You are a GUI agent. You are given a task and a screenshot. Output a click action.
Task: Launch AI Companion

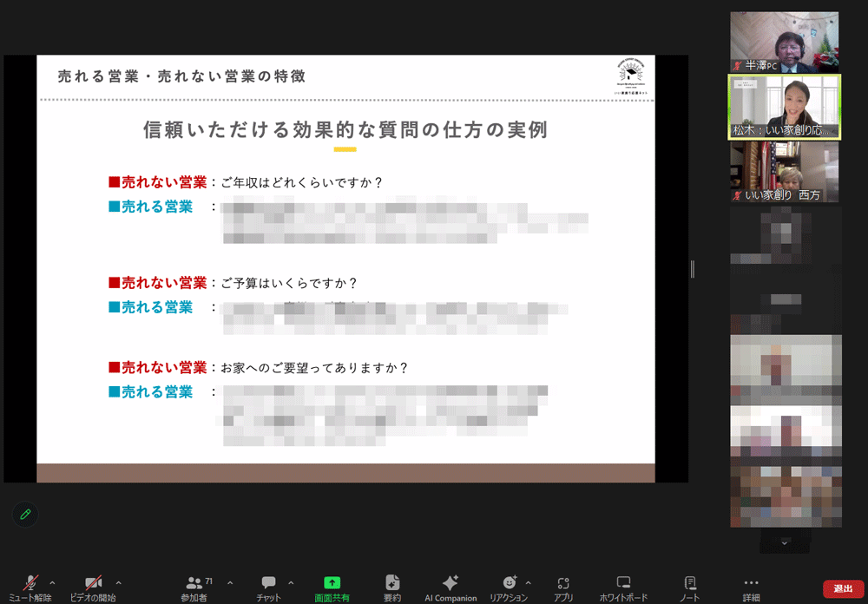coord(450,586)
